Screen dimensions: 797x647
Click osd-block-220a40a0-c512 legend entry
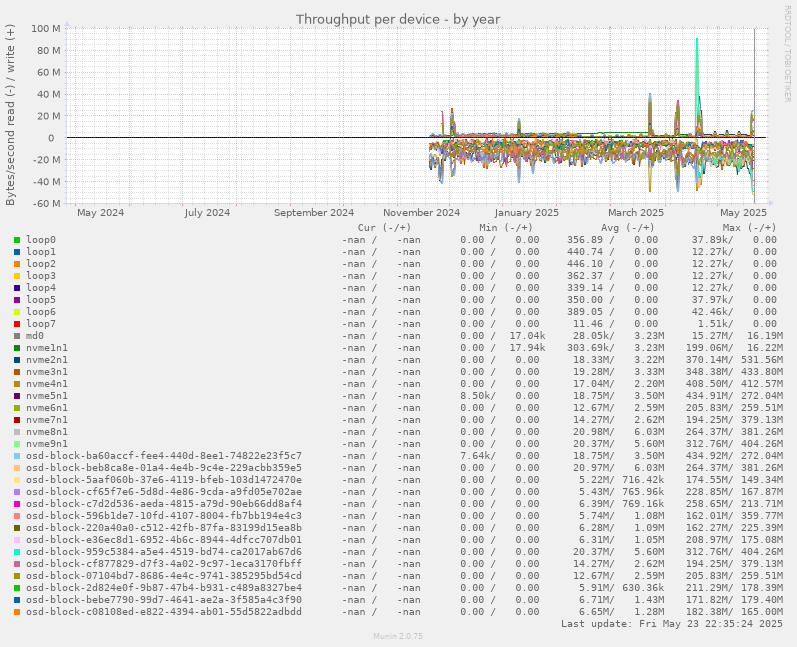pos(164,528)
